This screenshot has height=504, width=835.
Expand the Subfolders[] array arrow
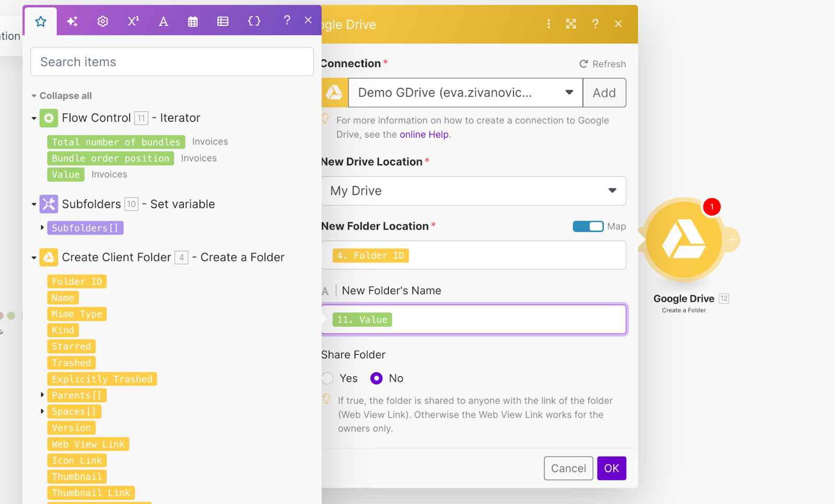[42, 227]
